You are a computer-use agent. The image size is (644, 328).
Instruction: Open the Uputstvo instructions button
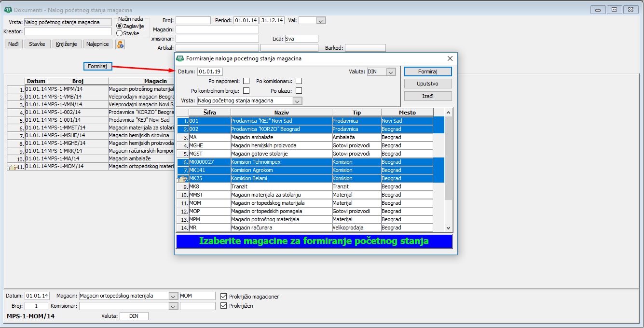point(428,84)
